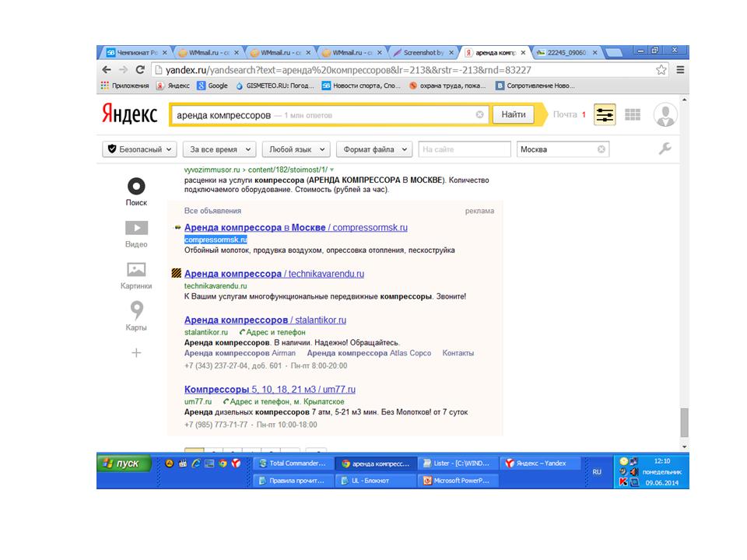The height and width of the screenshot is (560, 747).
Task: Open the Новости спорта bookmark
Action: [361, 86]
